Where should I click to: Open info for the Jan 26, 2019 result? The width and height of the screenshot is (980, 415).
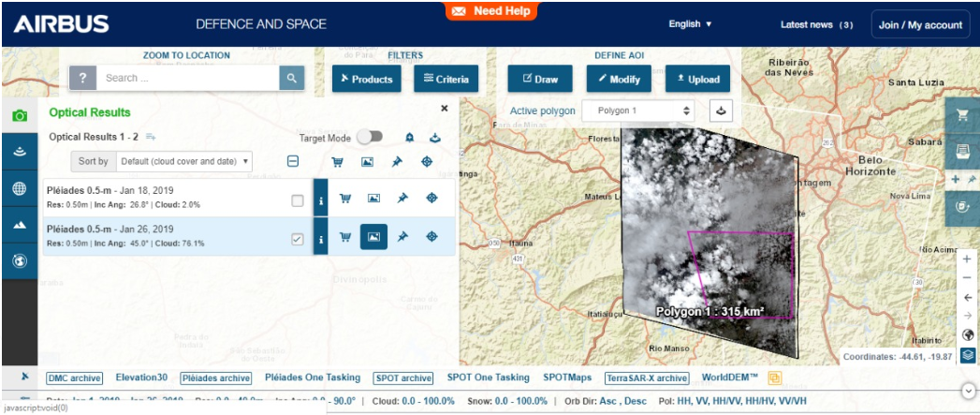pyautogui.click(x=321, y=237)
